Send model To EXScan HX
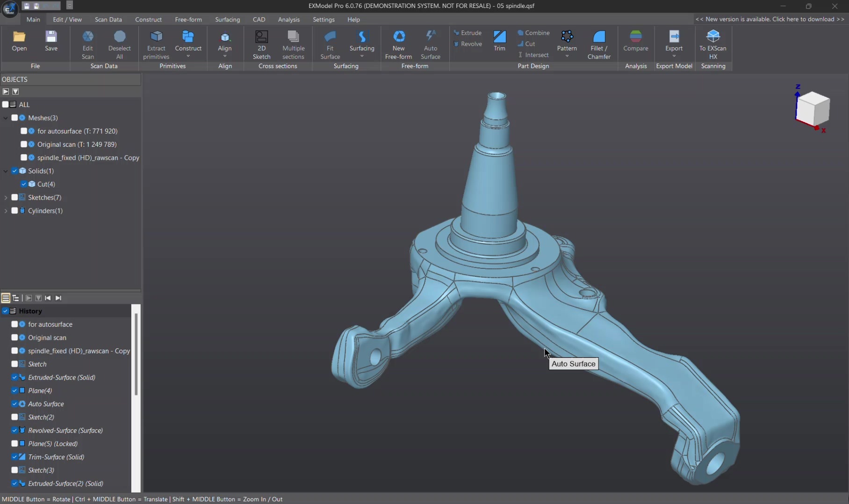Viewport: 849px width, 504px height. 712,36
